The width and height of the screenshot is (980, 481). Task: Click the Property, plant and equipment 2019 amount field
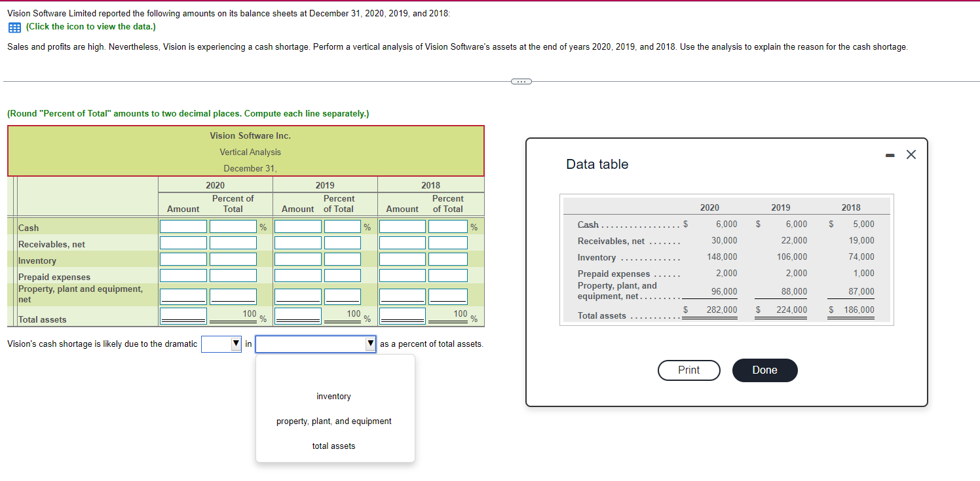pos(297,296)
